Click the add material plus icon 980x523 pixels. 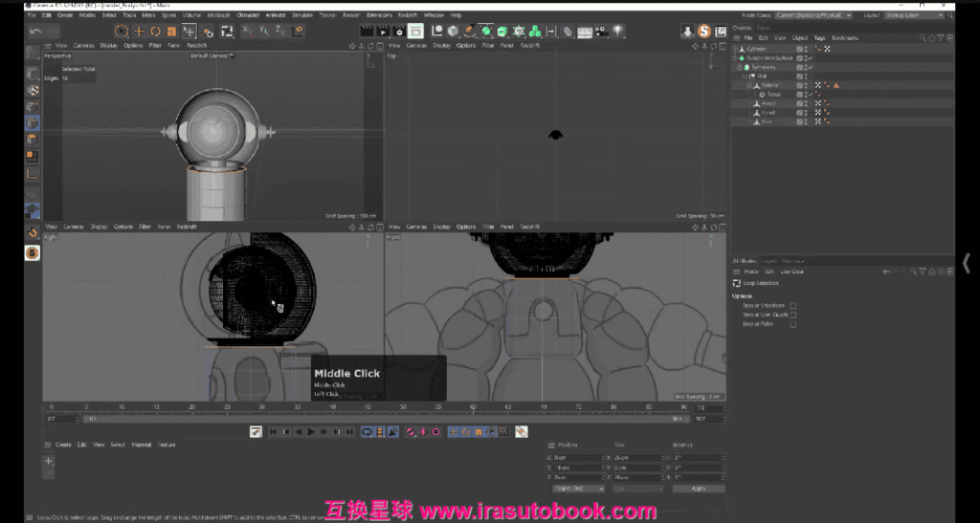(48, 461)
